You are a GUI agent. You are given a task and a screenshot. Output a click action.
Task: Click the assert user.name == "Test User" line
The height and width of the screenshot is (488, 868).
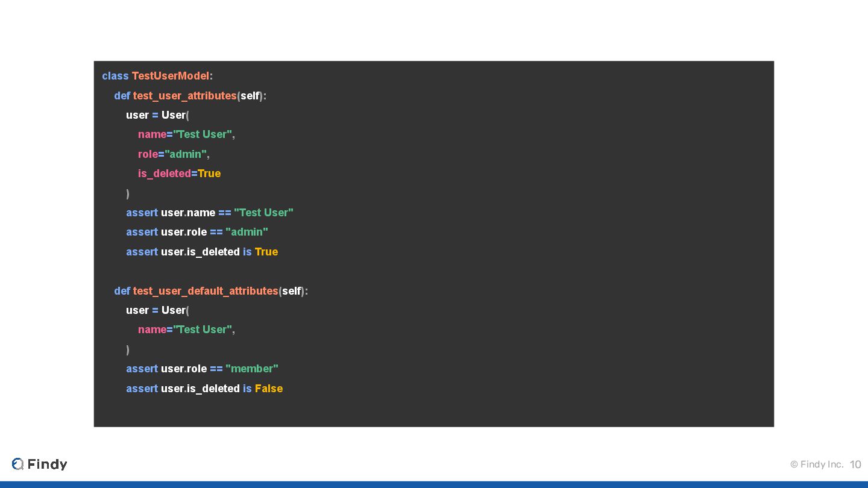pos(209,213)
